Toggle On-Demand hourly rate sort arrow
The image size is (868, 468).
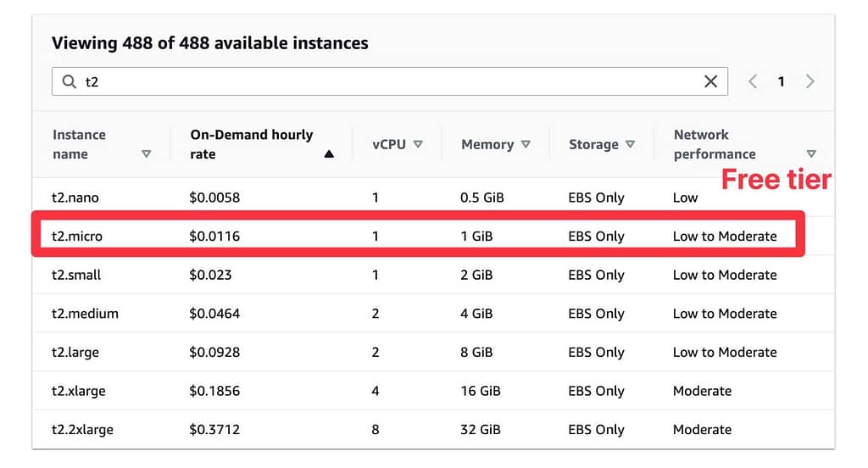point(329,154)
